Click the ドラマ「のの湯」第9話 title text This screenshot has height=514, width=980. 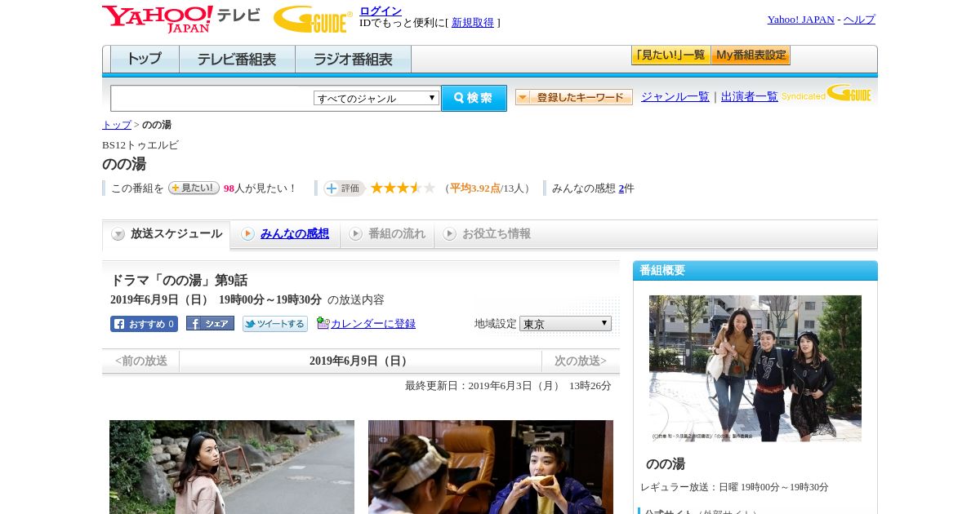click(x=179, y=280)
